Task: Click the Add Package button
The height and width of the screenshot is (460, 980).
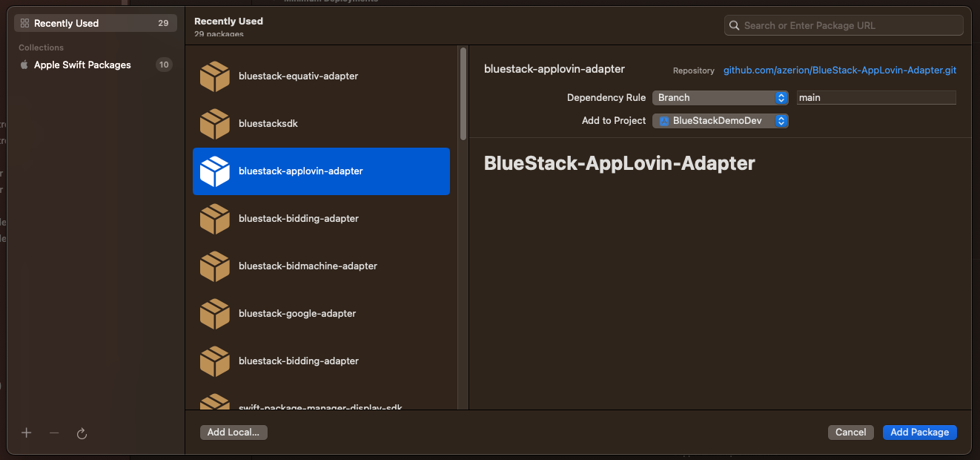Action: point(919,433)
